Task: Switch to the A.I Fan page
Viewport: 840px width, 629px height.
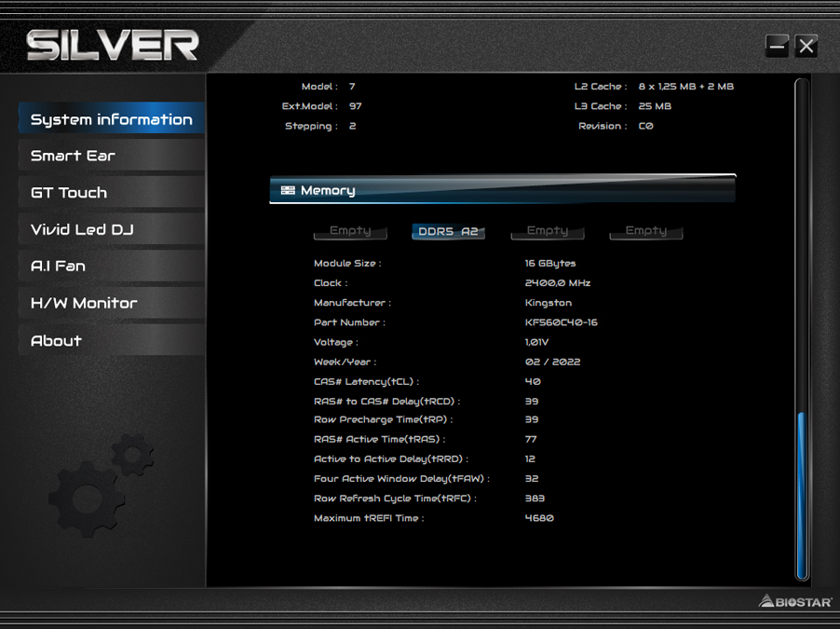Action: [x=112, y=266]
